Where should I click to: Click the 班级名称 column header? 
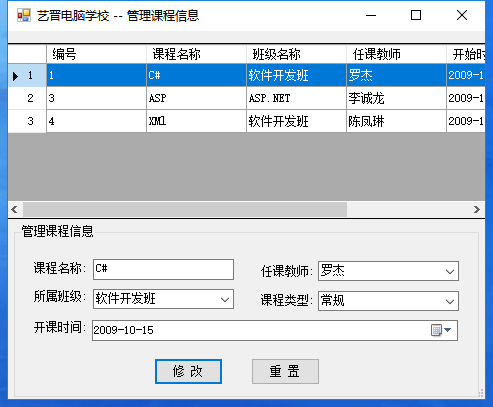(296, 54)
